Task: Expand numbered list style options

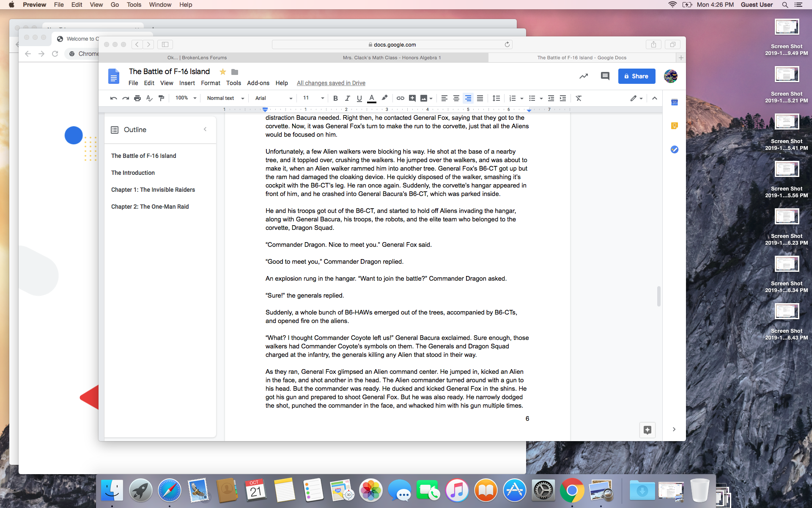Action: pos(522,99)
